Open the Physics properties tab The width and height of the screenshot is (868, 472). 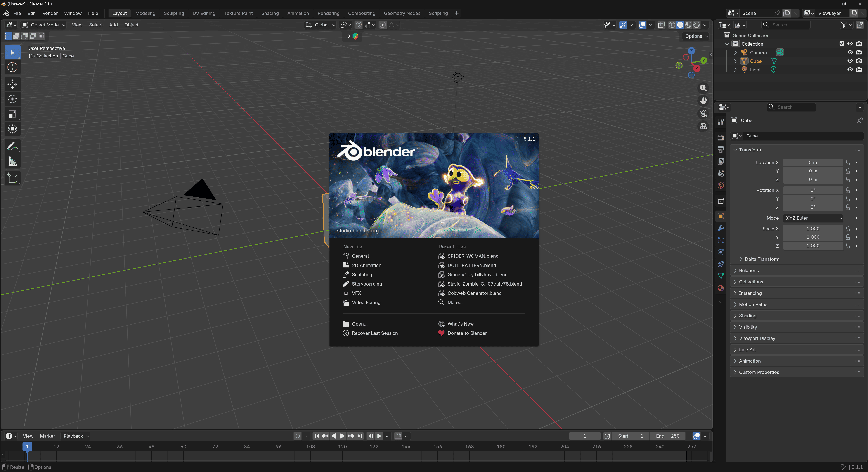(x=721, y=252)
